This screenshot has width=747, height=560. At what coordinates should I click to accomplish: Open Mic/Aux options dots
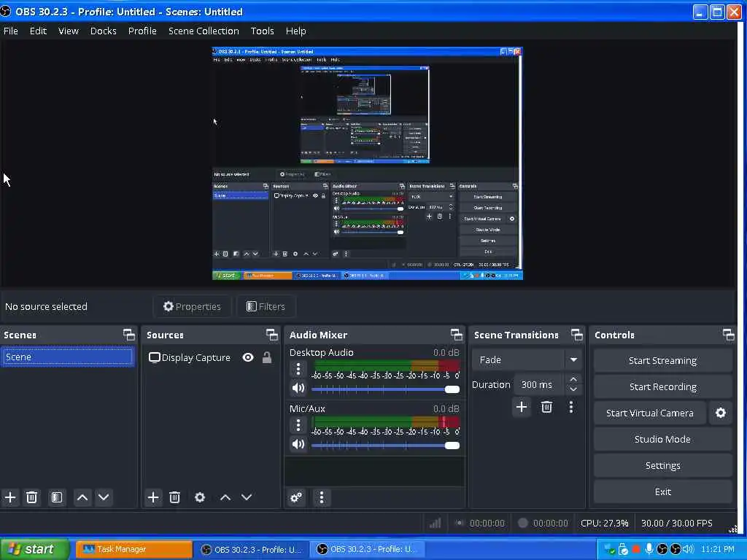(298, 425)
